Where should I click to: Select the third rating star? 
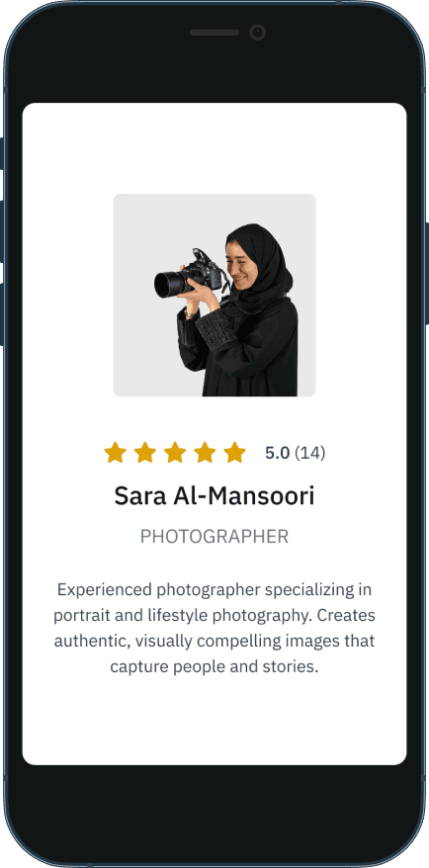pos(175,452)
